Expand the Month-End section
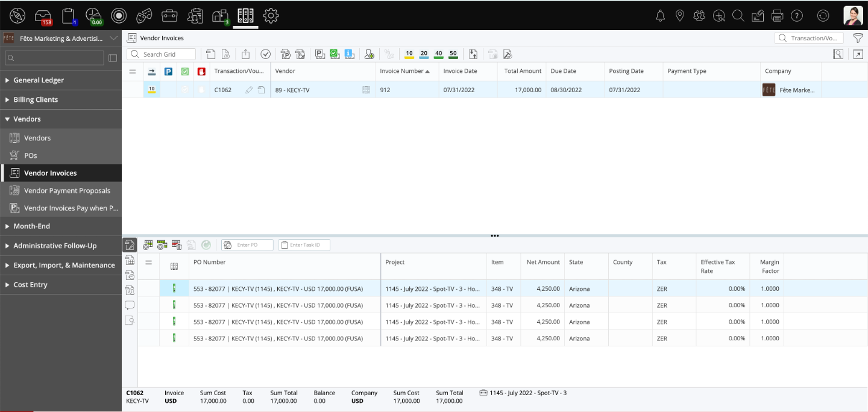This screenshot has height=412, width=868. pyautogui.click(x=31, y=226)
